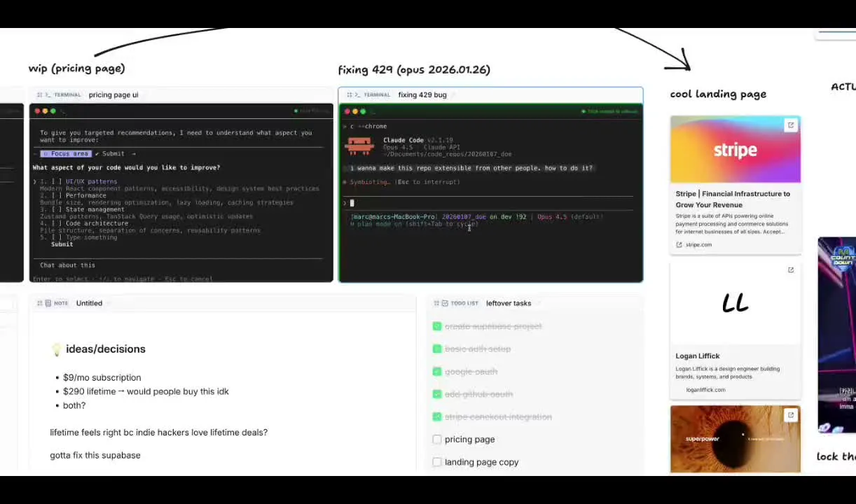Open superpower card external link icon
The height and width of the screenshot is (504, 856).
click(790, 415)
